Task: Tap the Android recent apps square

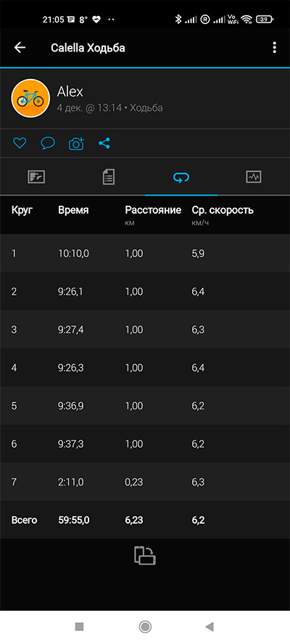Action: coord(79,627)
